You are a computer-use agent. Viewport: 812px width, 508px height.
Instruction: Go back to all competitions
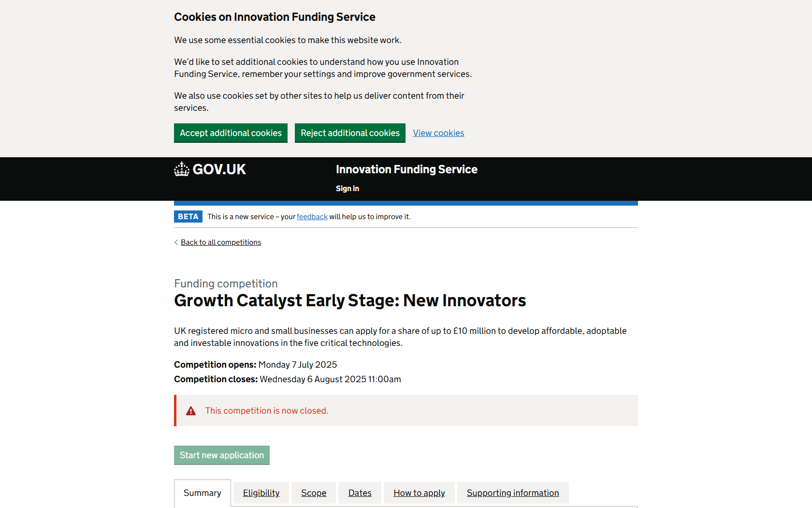(x=221, y=242)
